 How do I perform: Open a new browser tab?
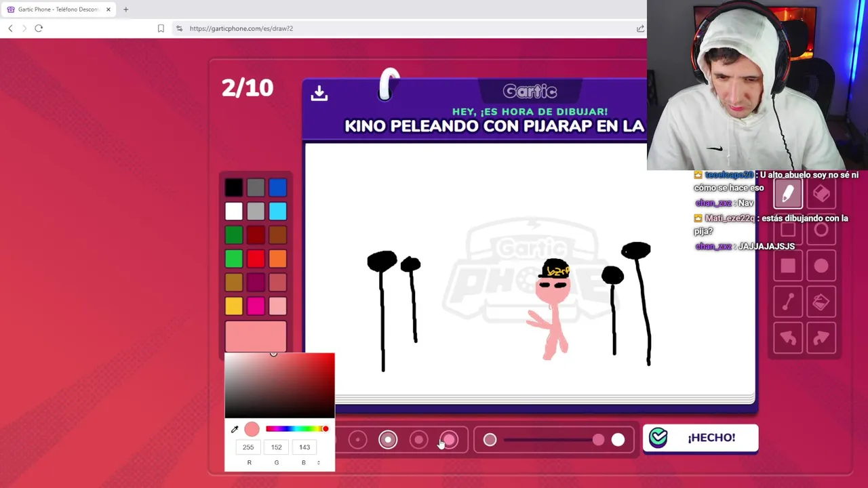[125, 9]
